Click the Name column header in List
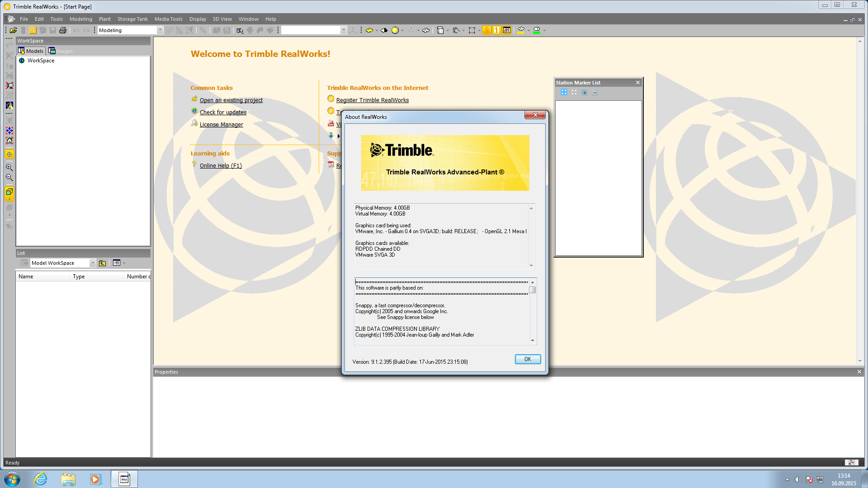The image size is (868, 488). [43, 277]
